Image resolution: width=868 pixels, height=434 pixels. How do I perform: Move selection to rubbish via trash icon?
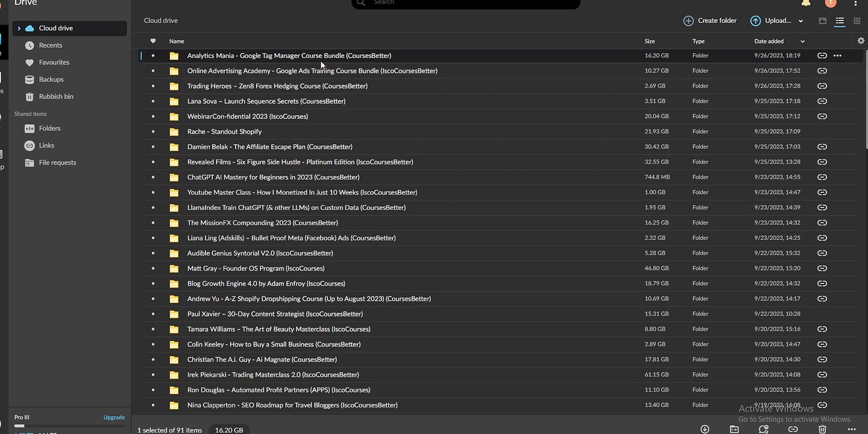(822, 429)
